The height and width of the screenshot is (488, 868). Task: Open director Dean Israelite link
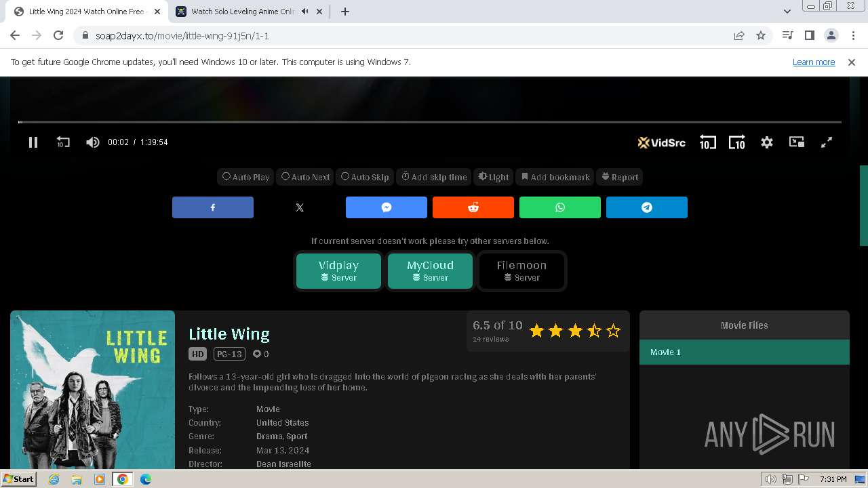283,464
